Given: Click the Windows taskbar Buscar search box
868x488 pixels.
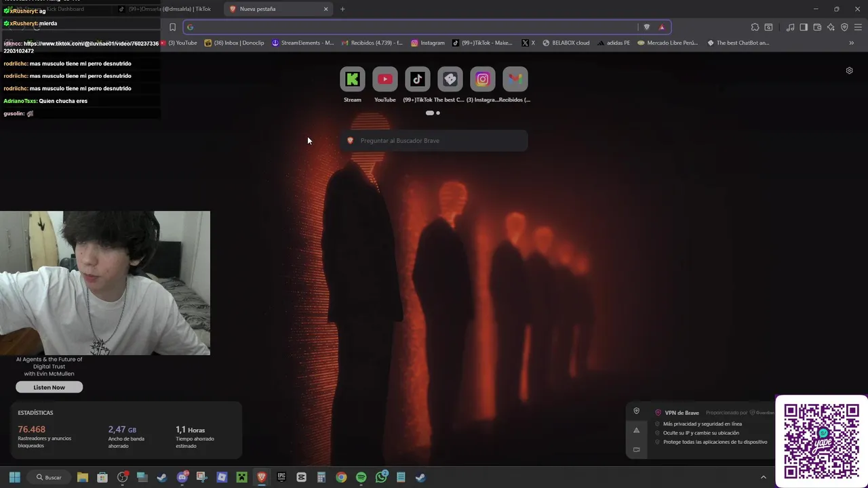Looking at the screenshot, I should click(x=49, y=477).
